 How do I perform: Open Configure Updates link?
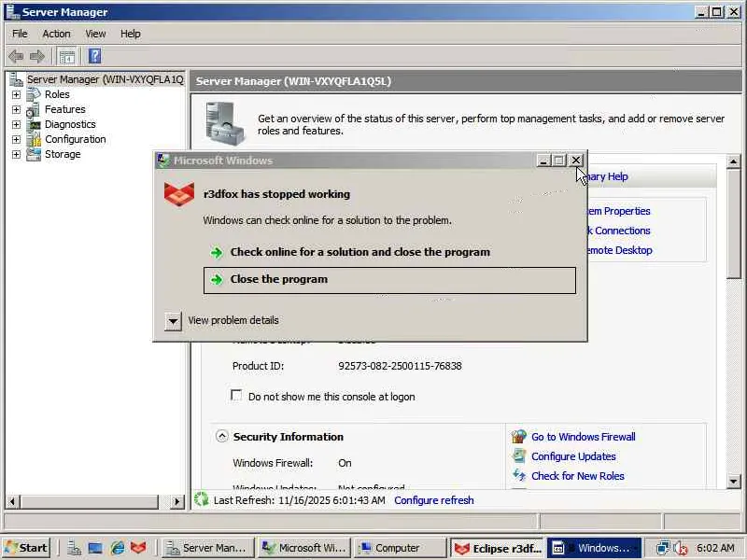[x=573, y=456]
